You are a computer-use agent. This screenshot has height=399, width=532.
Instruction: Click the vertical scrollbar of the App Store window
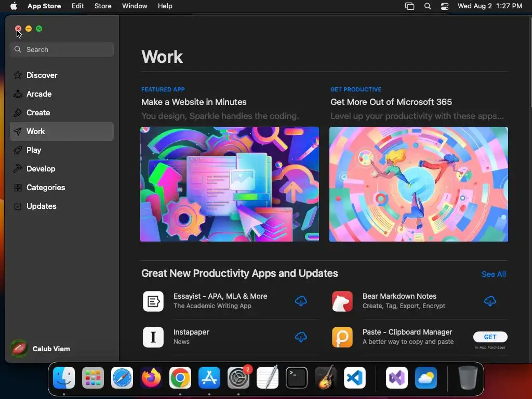[x=530, y=63]
